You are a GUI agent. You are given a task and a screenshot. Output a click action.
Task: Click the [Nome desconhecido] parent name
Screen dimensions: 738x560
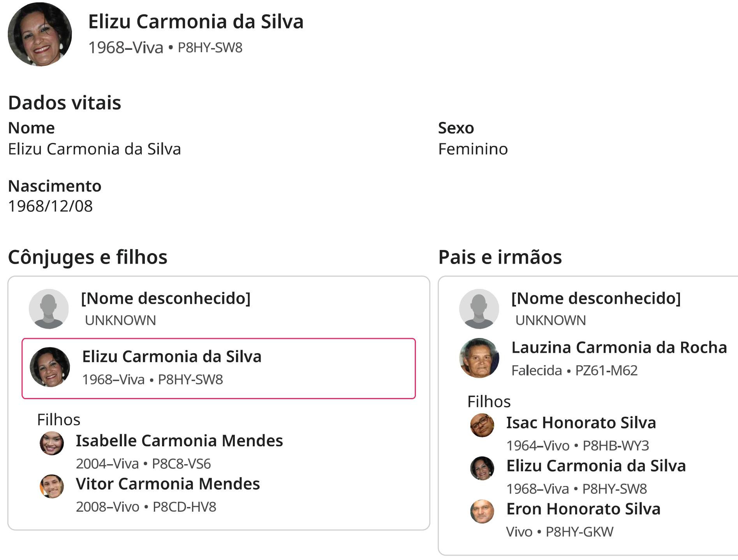point(596,298)
